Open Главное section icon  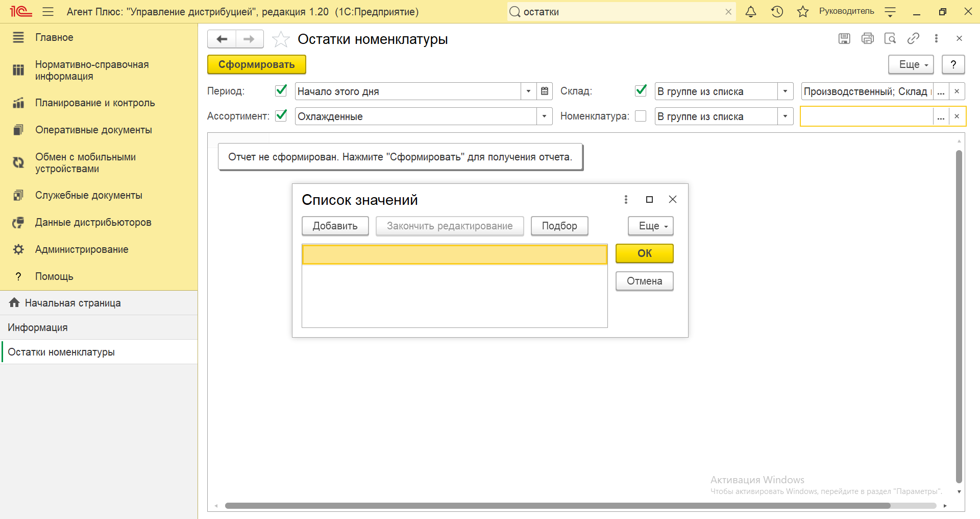click(18, 37)
